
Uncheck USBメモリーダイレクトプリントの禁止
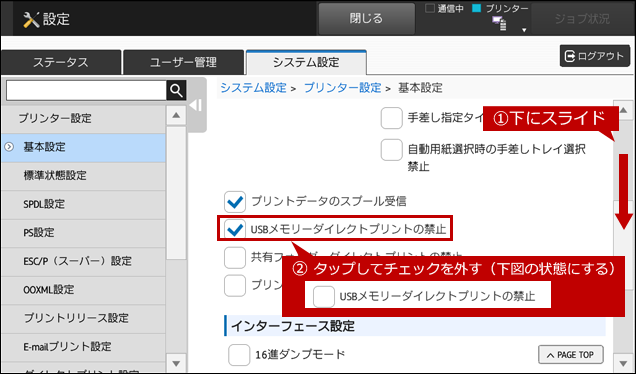[x=235, y=229]
